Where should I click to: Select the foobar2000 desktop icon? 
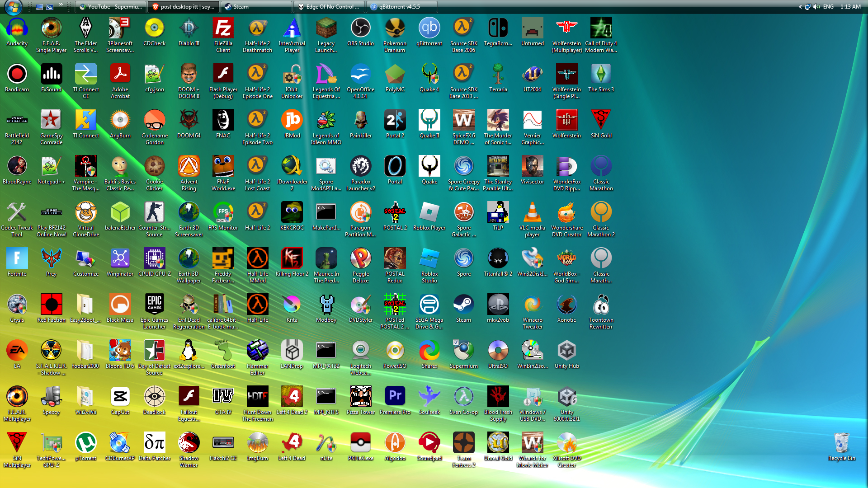click(86, 355)
